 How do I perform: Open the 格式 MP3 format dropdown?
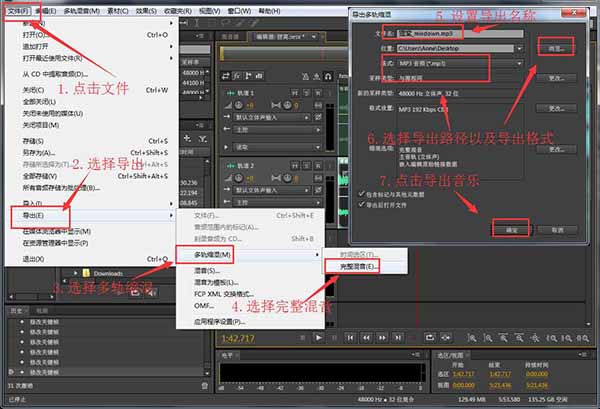tap(519, 64)
